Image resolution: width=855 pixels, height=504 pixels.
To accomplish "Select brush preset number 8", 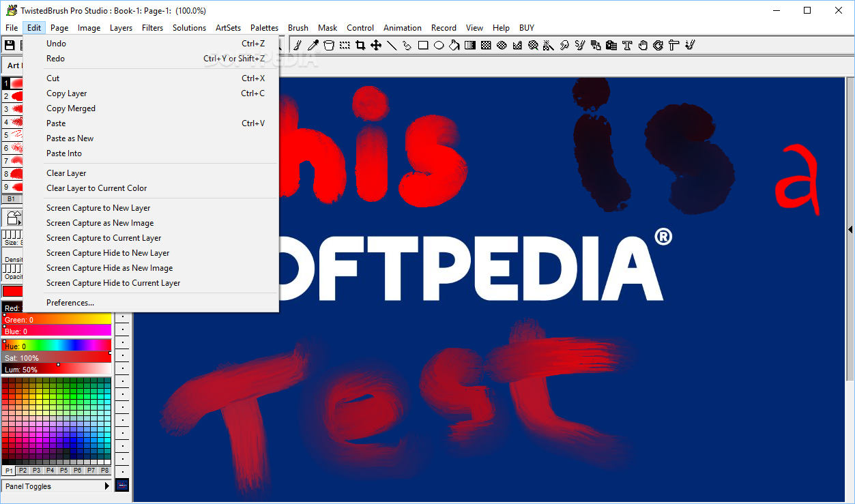I will (12, 174).
